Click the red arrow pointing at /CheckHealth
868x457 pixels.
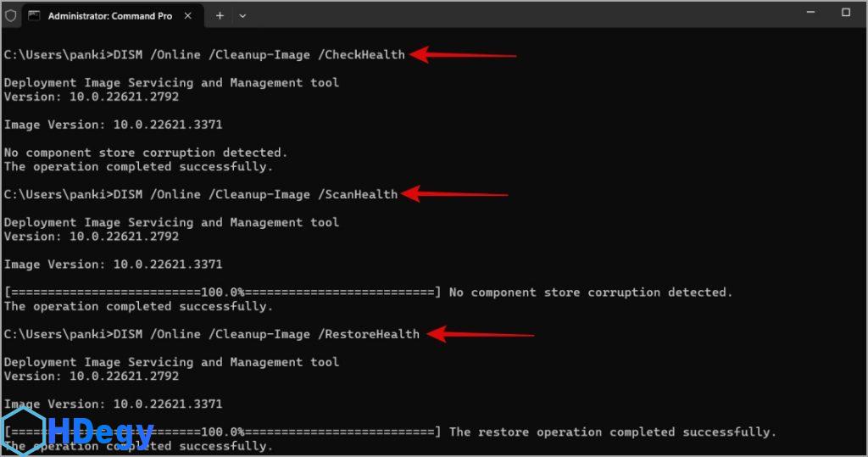coord(464,55)
